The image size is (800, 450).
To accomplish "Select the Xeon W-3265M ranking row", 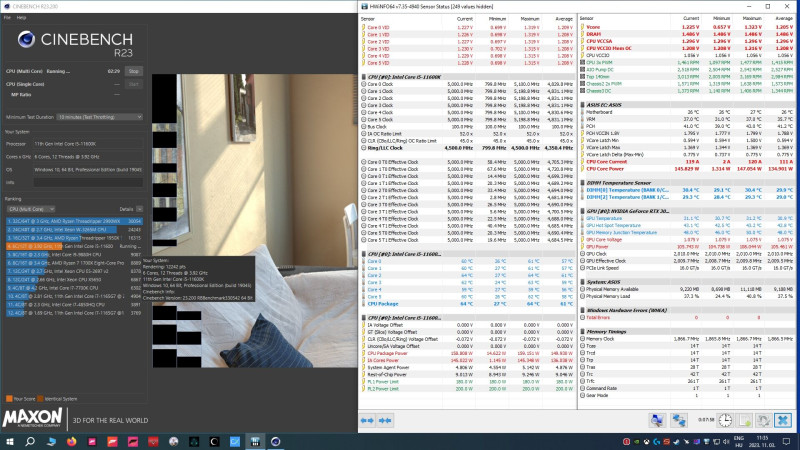I will [x=74, y=230].
